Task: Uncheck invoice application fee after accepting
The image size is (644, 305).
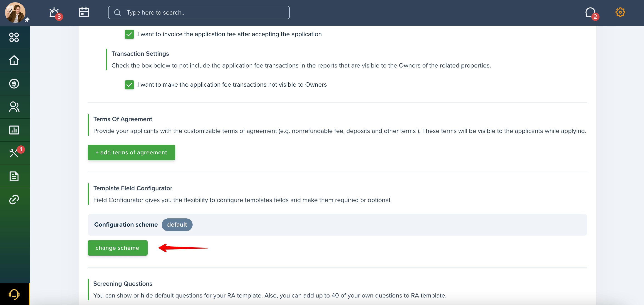Action: 129,34
